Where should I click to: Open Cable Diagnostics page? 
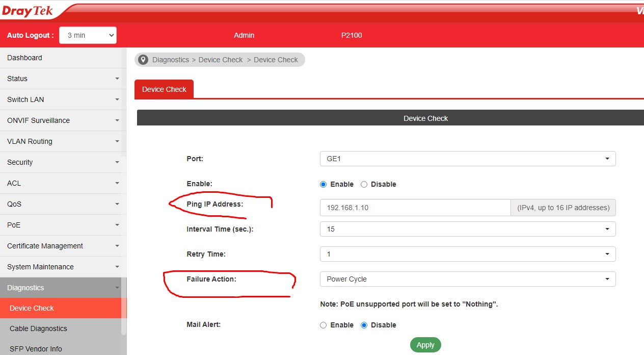click(x=38, y=328)
